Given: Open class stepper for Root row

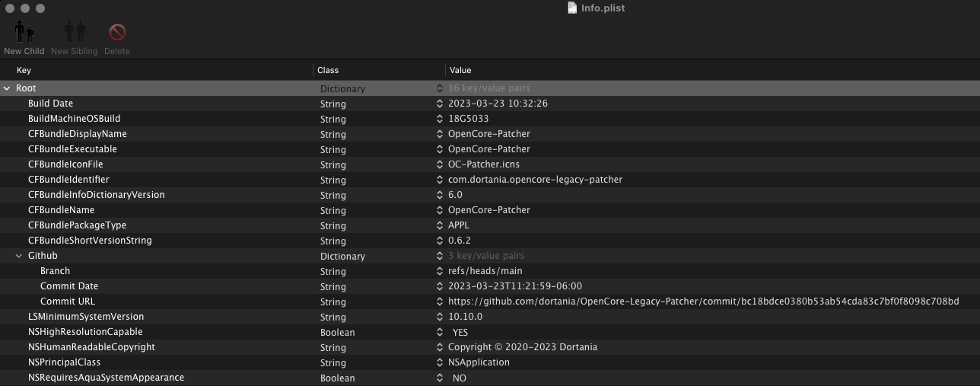Looking at the screenshot, I should [440, 88].
